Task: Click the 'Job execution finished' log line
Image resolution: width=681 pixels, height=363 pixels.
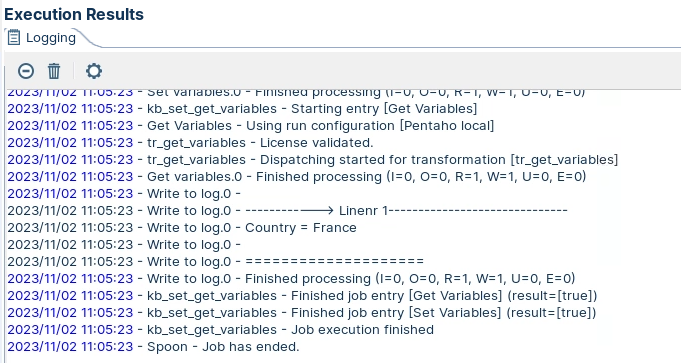Action: pyautogui.click(x=221, y=330)
